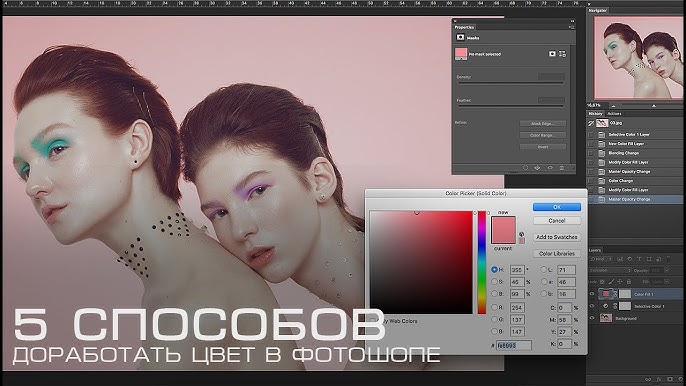Select the G green radio button

click(x=494, y=319)
